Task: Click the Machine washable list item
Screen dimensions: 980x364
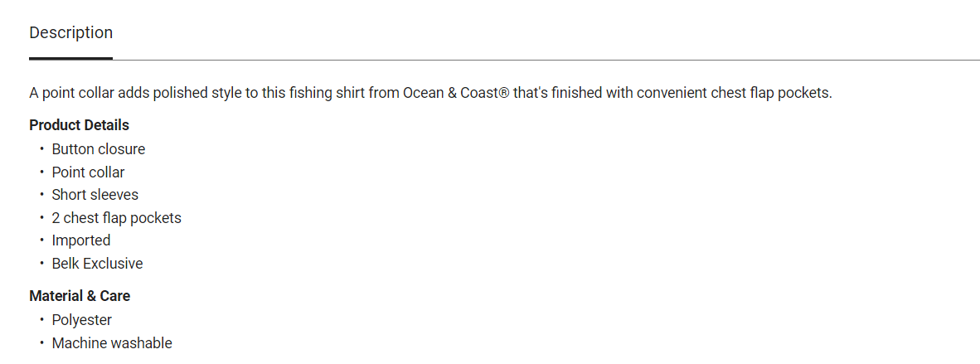Action: (112, 343)
